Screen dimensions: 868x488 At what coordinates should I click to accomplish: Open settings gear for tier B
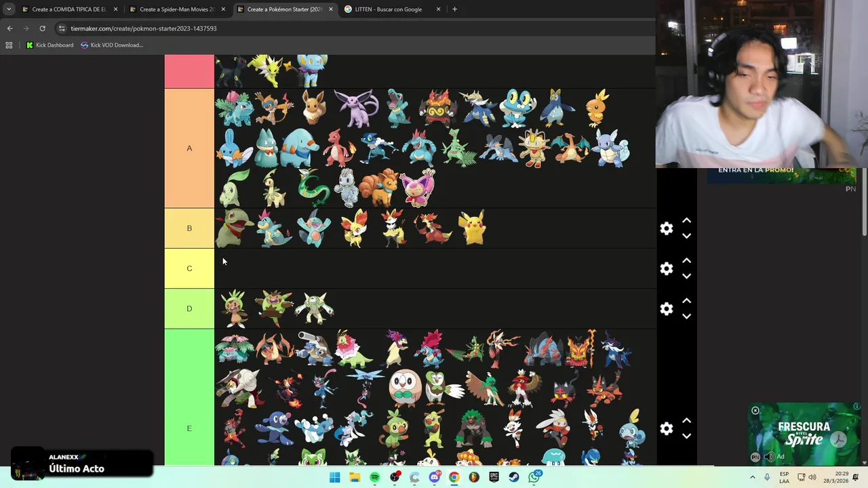tap(667, 228)
